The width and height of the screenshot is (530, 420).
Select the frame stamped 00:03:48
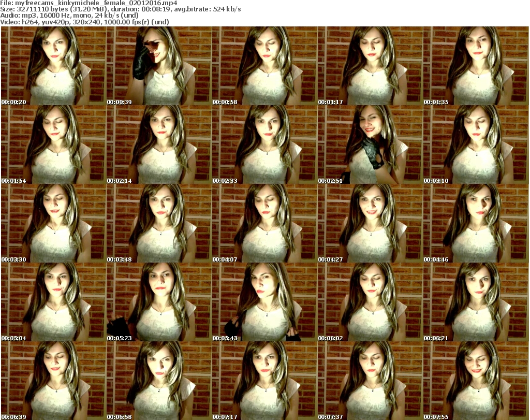click(x=159, y=223)
